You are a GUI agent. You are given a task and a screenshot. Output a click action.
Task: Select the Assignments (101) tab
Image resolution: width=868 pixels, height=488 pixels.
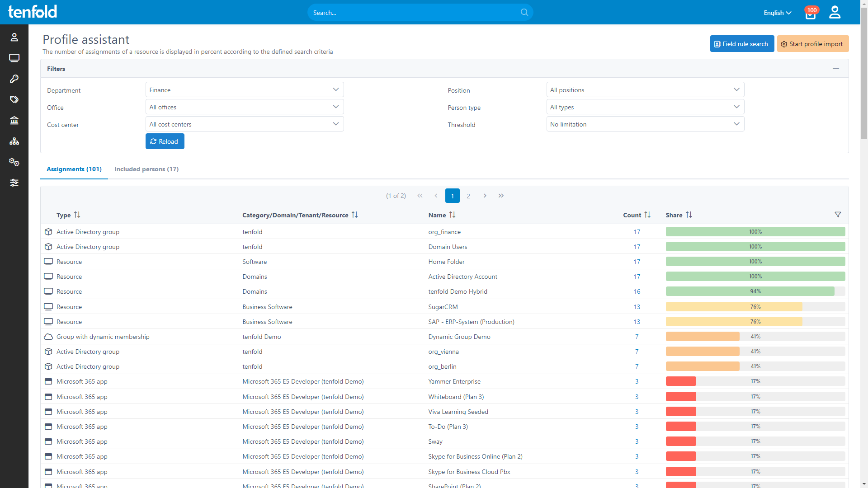tap(74, 169)
